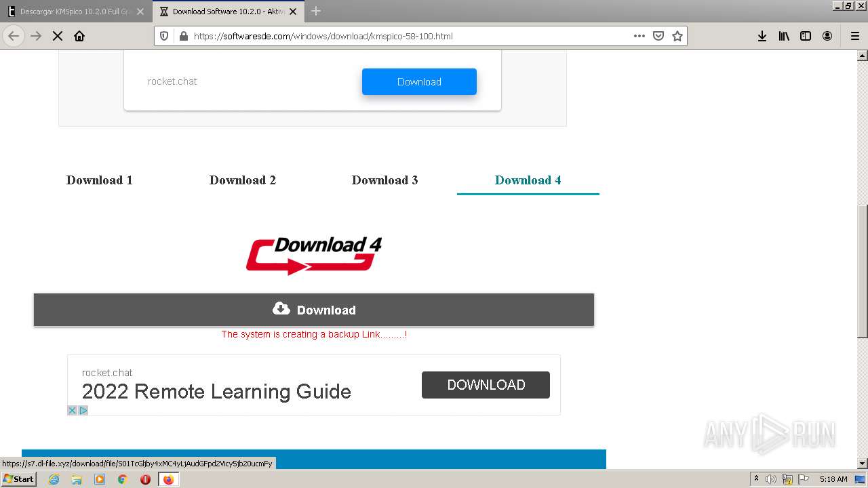
Task: Open 2022 Remote Learning Guide ad
Action: coord(216,392)
